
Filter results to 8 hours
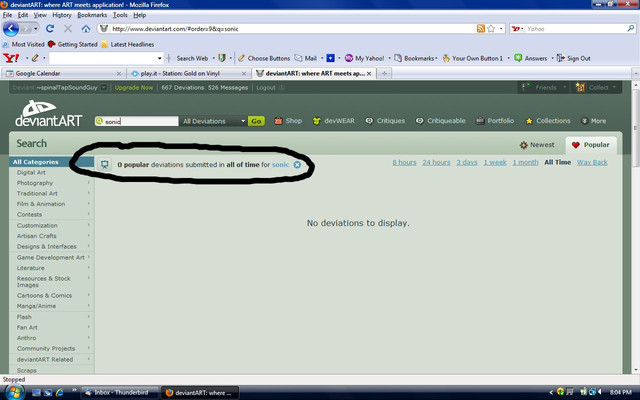tap(404, 162)
